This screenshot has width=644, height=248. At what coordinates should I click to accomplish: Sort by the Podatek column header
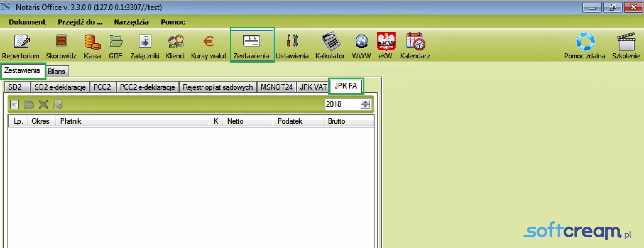[298, 121]
